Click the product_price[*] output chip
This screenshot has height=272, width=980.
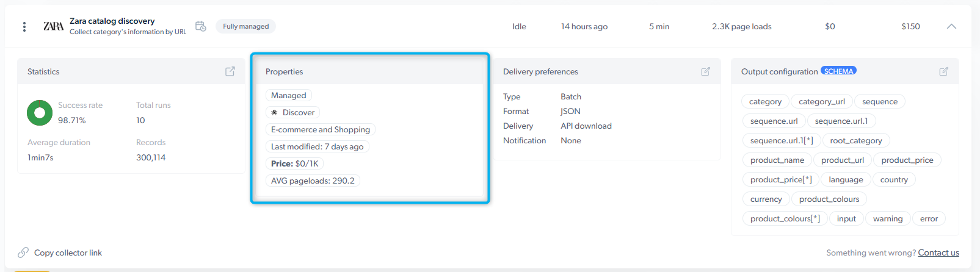781,179
